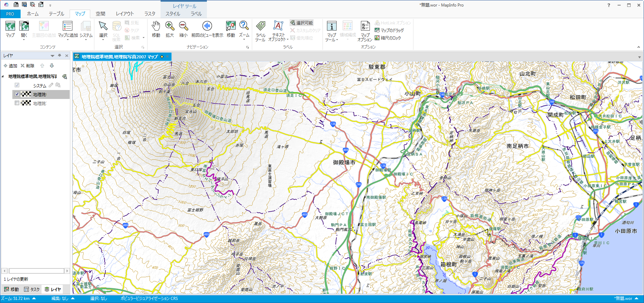Click the テキストオブジェクト icon
Viewport: 644px width, 303px height.
tap(278, 26)
